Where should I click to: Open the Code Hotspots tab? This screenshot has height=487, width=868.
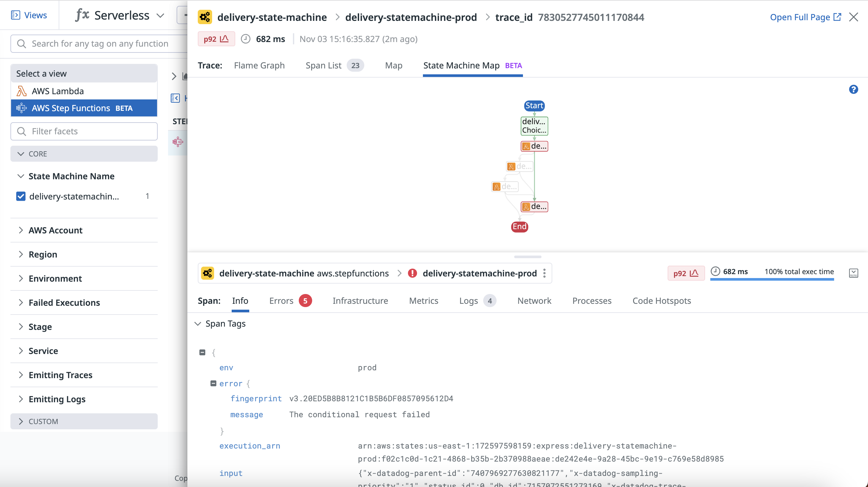pyautogui.click(x=661, y=301)
